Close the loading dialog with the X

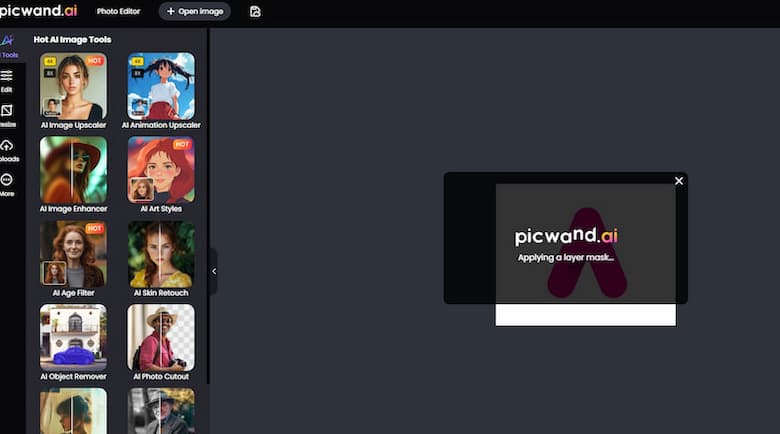[679, 181]
